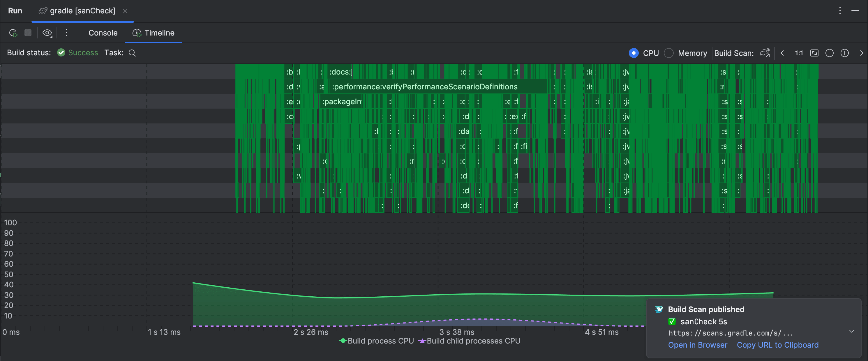Click the Stop build icon
Image resolution: width=868 pixels, height=361 pixels.
click(28, 33)
